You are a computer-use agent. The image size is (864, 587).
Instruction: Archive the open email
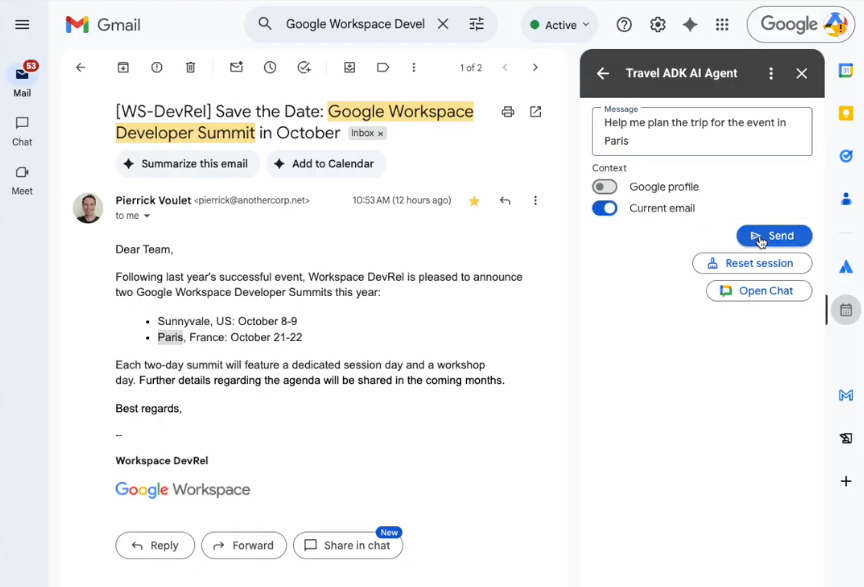click(122, 67)
